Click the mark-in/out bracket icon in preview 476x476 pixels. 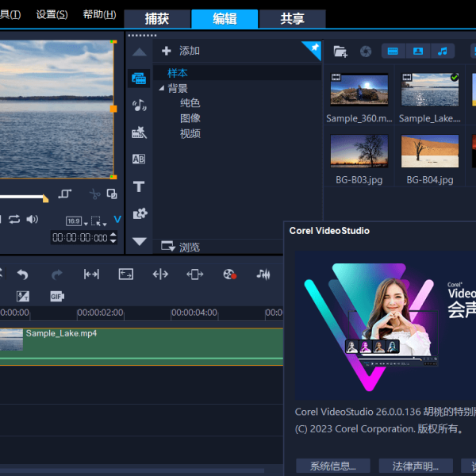point(65,194)
